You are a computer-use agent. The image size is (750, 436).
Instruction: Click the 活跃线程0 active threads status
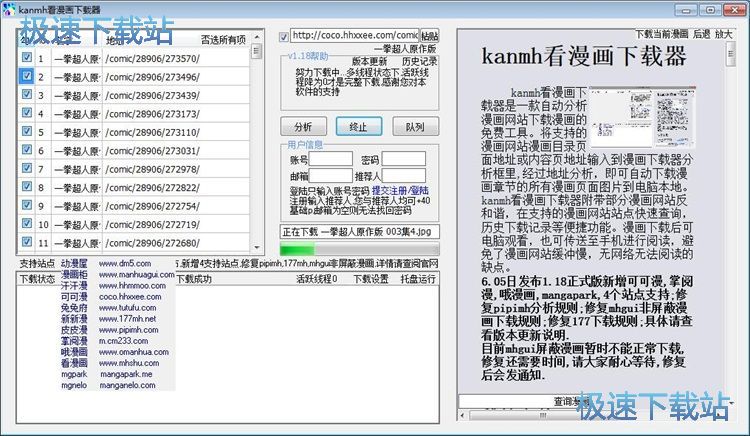coord(317,279)
